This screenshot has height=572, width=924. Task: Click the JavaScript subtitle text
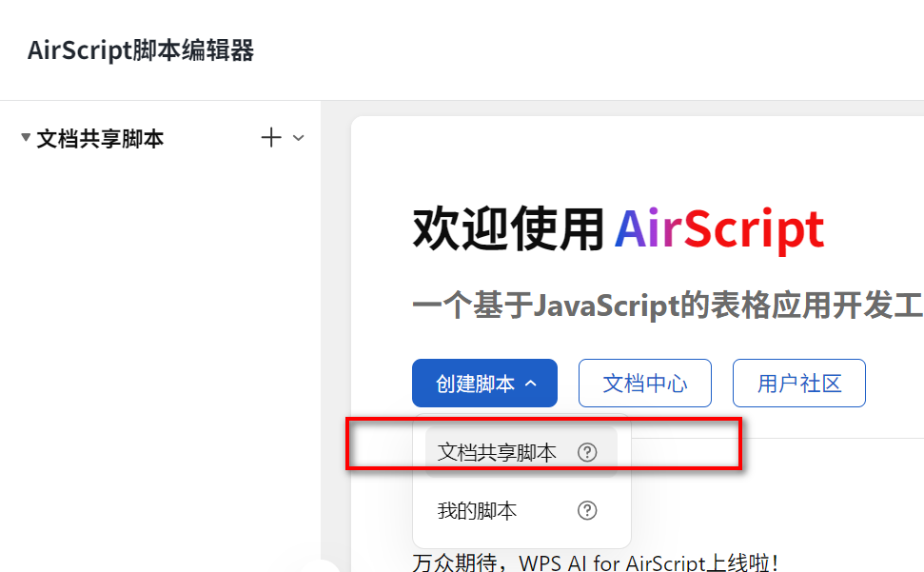667,306
